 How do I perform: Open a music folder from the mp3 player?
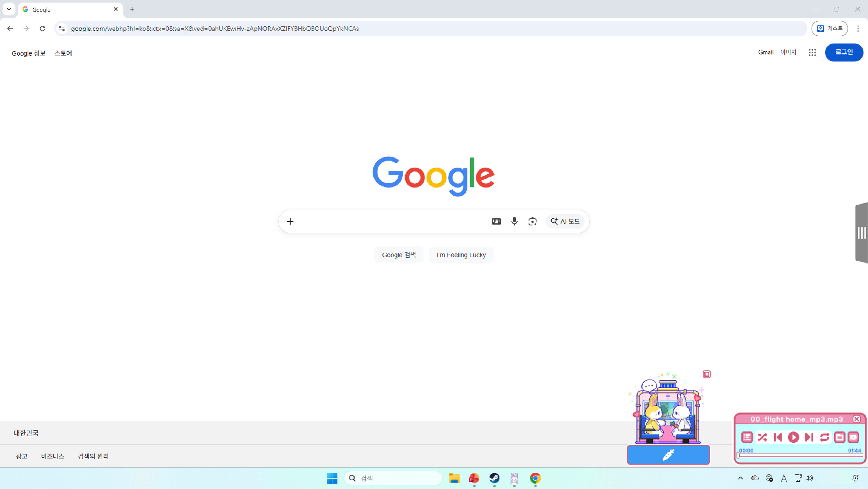coord(840,437)
